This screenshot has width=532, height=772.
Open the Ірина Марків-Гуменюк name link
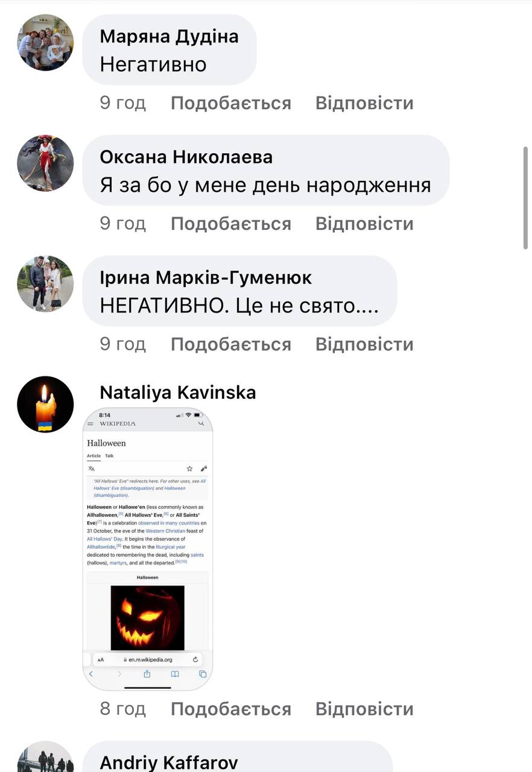(206, 277)
